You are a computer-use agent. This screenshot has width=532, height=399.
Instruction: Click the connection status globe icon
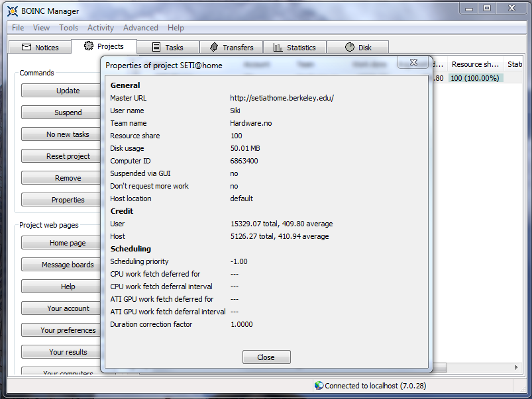click(319, 386)
